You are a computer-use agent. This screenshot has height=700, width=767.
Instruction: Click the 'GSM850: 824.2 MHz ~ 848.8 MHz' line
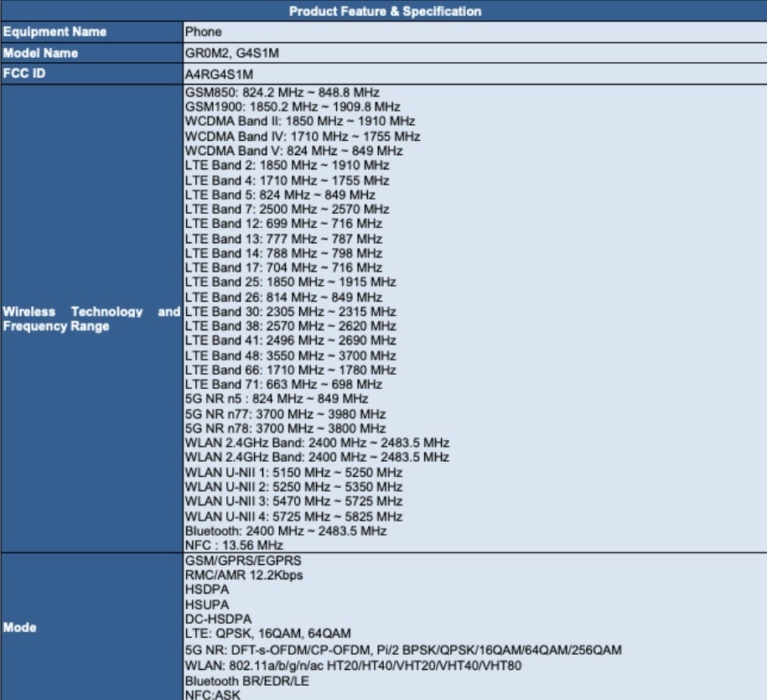tap(282, 92)
